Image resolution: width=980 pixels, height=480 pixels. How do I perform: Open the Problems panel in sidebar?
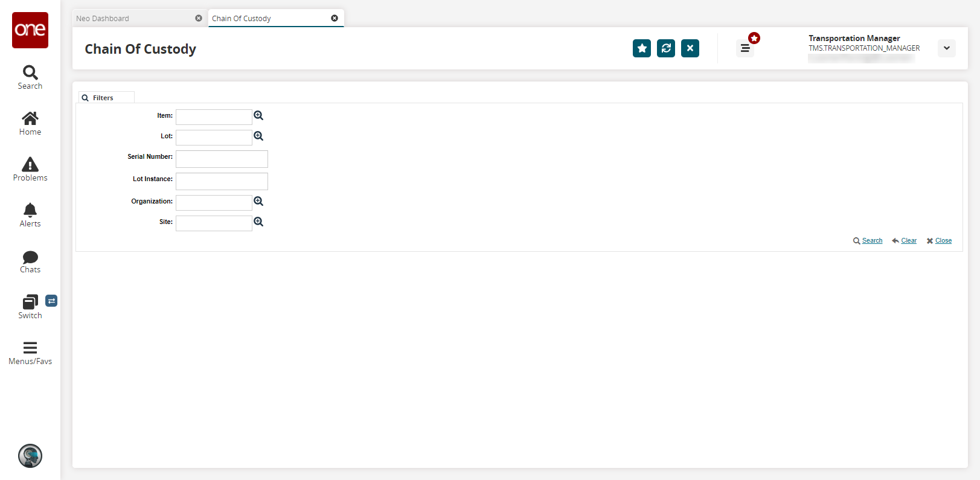coord(30,169)
